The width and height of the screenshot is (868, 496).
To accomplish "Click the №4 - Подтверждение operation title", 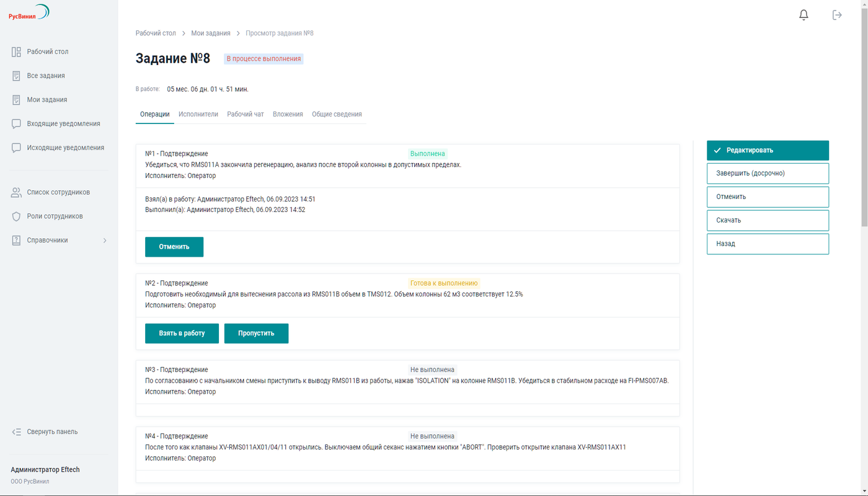I will (177, 436).
